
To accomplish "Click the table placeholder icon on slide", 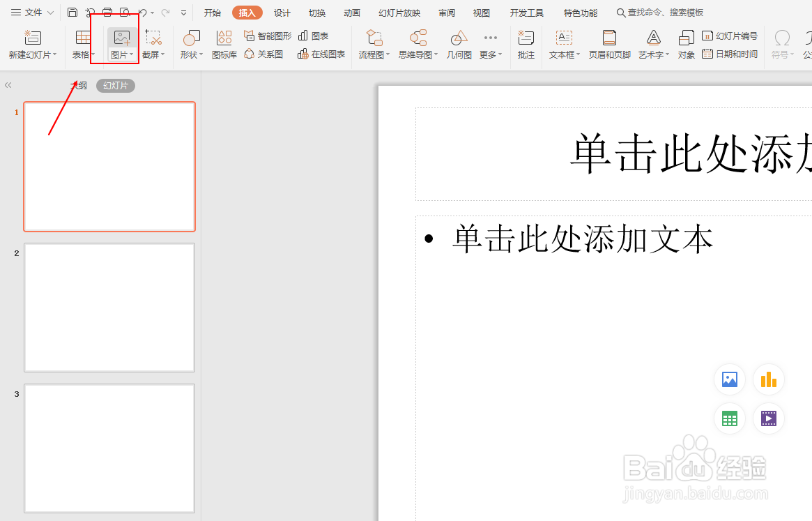I will tap(730, 418).
